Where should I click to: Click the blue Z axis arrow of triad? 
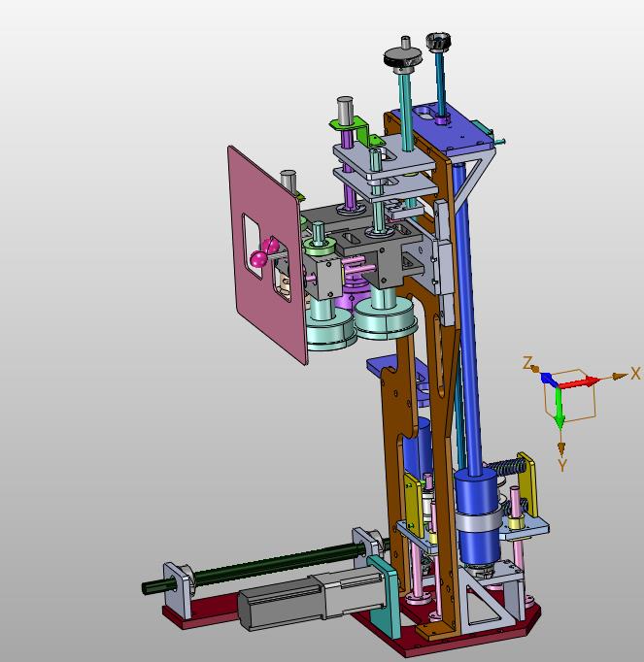(x=549, y=379)
